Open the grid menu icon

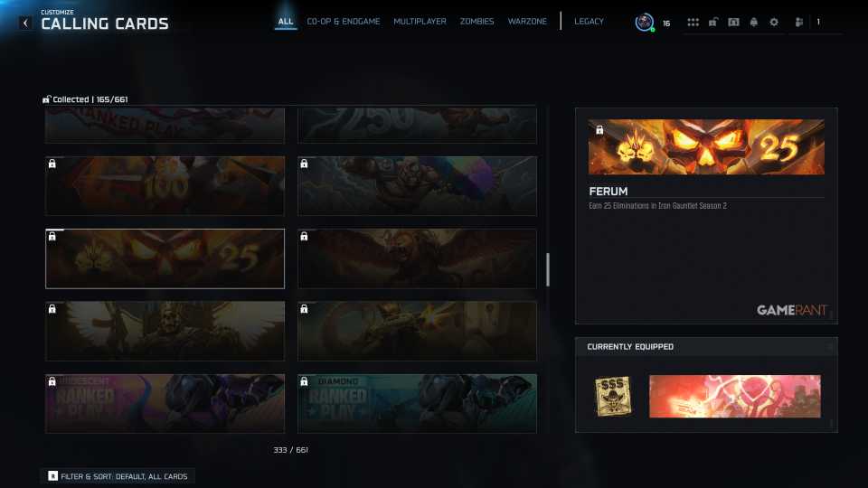693,22
